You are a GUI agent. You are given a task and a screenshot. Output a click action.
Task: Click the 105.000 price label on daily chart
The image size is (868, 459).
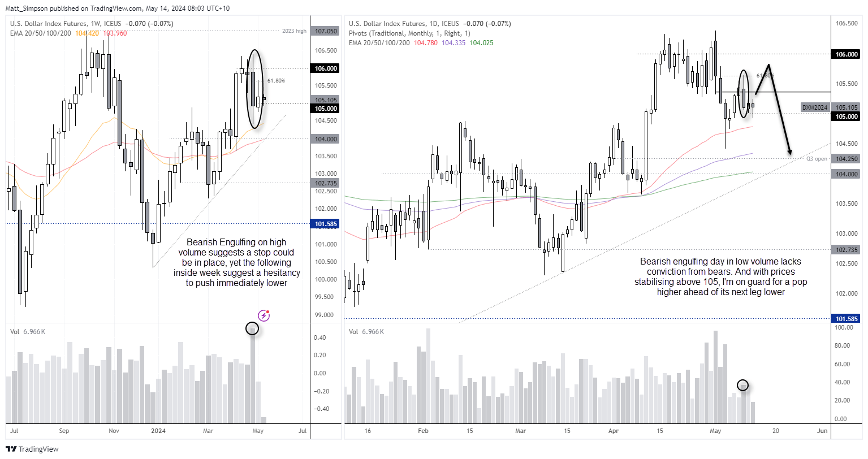coord(847,116)
